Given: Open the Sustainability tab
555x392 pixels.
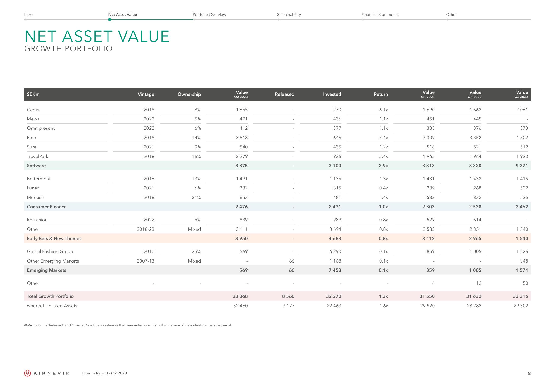Looking at the screenshot, I should (289, 14).
